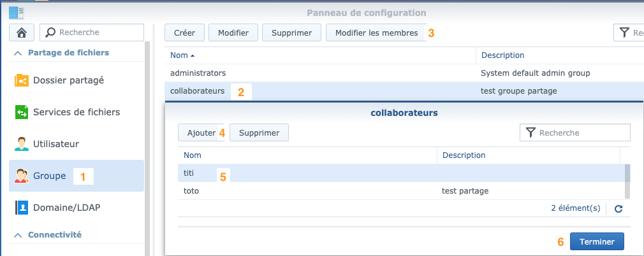Click the members list scrollbar
The image size is (644, 256).
(627, 181)
